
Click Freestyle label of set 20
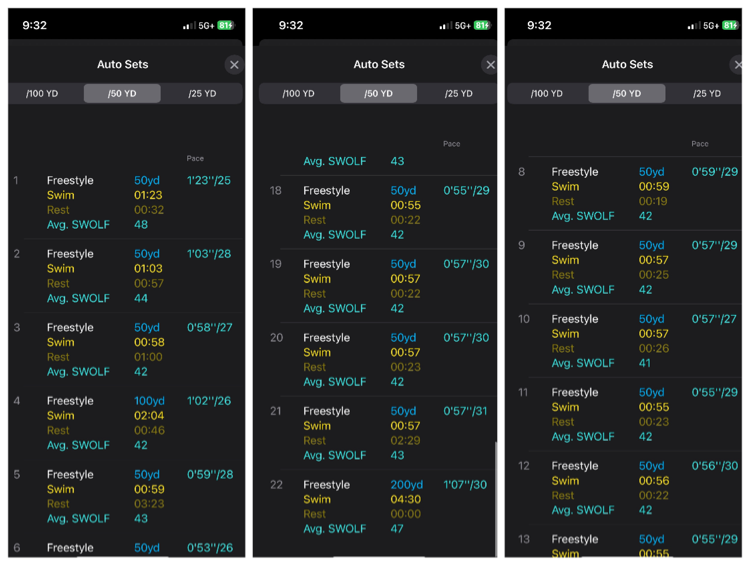[326, 337]
